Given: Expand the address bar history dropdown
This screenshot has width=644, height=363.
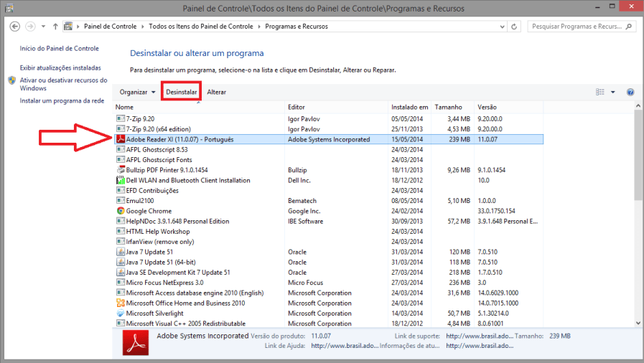Looking at the screenshot, I should click(502, 27).
